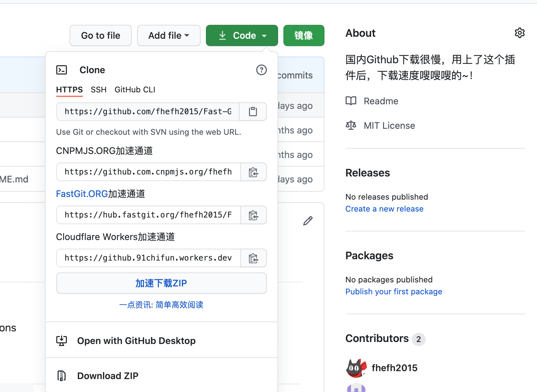Open the About settings gear icon
Image resolution: width=537 pixels, height=392 pixels.
[520, 33]
